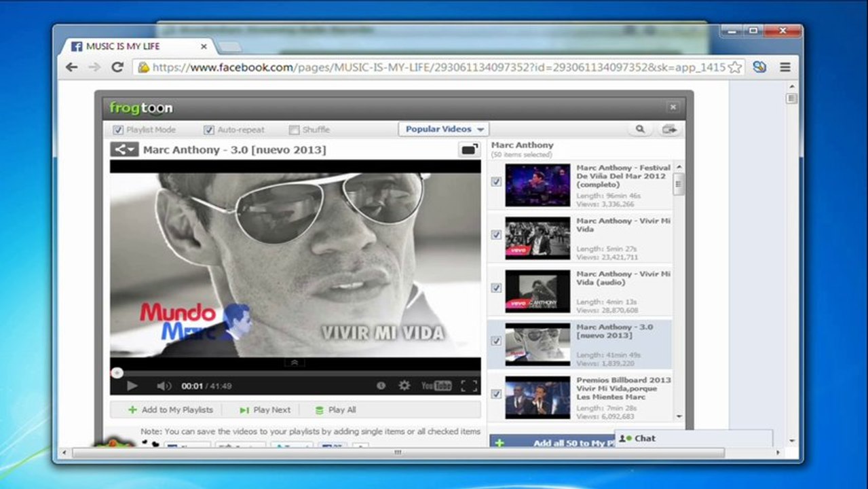Uncheck Festival De Viña Del Mar 2012 item
This screenshot has height=489, width=868.
pyautogui.click(x=496, y=182)
